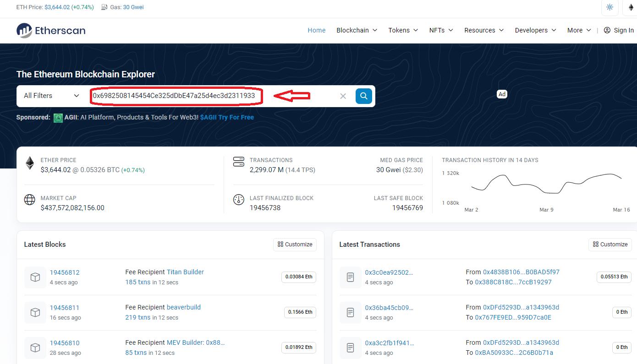View the 185 txns link

138,282
